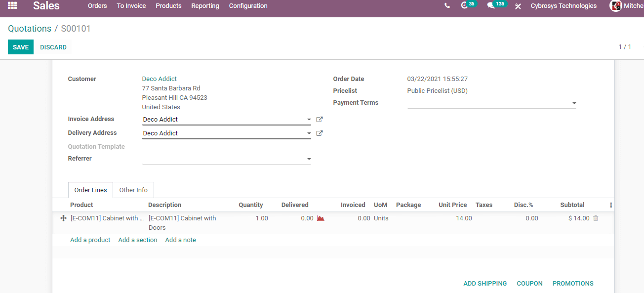
Task: Open activities clock icon with 35 badge
Action: point(468,5)
